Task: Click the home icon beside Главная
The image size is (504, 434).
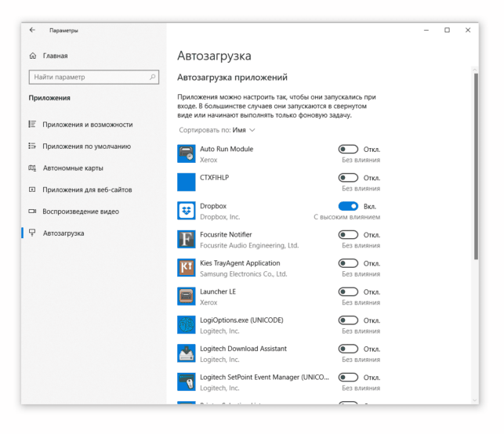Action: (33, 56)
